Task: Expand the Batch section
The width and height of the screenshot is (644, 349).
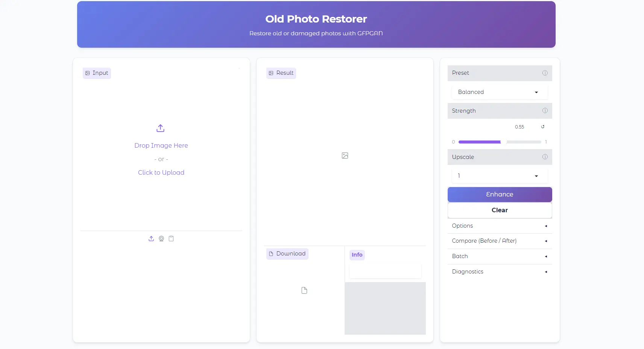Action: (499, 256)
